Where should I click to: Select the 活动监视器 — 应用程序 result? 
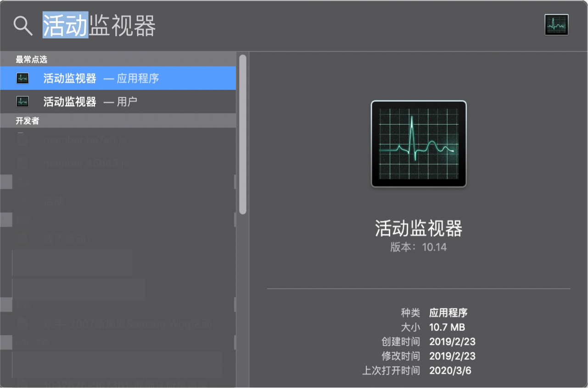pos(118,78)
